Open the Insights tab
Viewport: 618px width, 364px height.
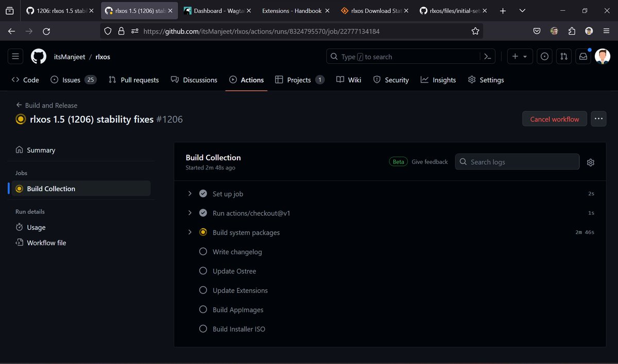click(438, 80)
